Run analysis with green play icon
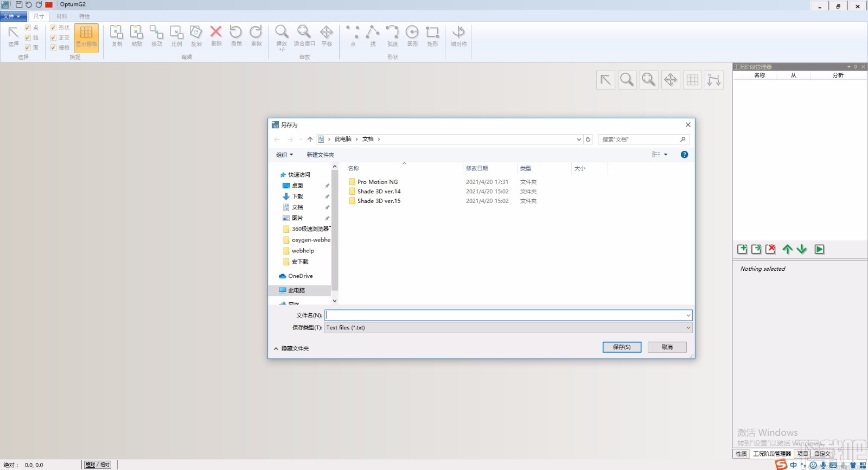 [x=820, y=249]
